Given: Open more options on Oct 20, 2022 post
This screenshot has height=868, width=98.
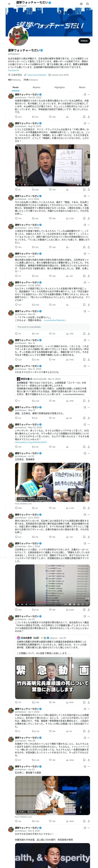Looking at the screenshot, I should [89, 95].
